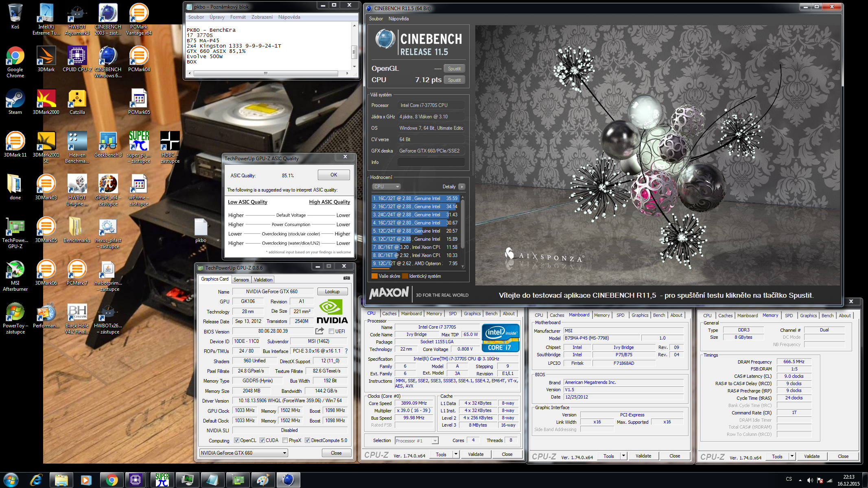The height and width of the screenshot is (488, 868).
Task: Open Chrome from the taskbar
Action: (112, 480)
